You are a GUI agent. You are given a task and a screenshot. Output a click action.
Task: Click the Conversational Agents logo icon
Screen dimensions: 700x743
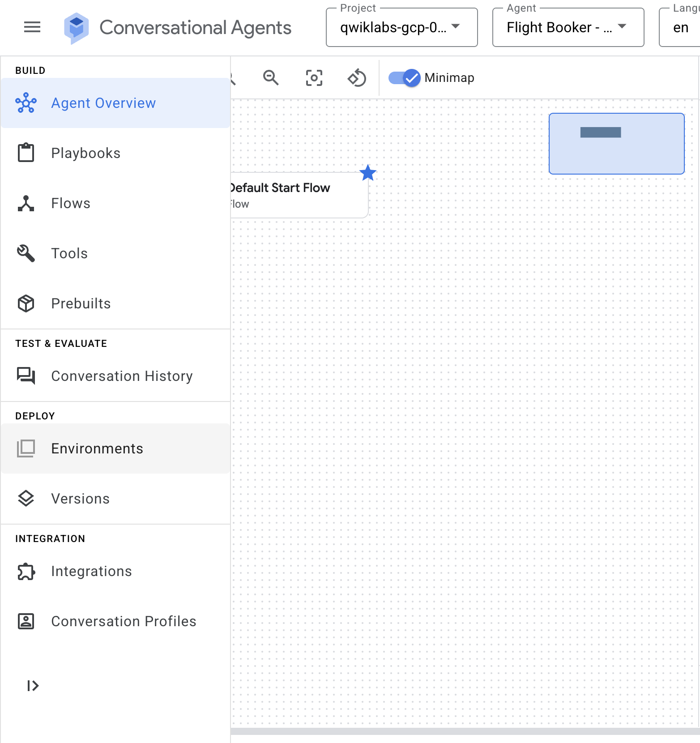pos(77,28)
